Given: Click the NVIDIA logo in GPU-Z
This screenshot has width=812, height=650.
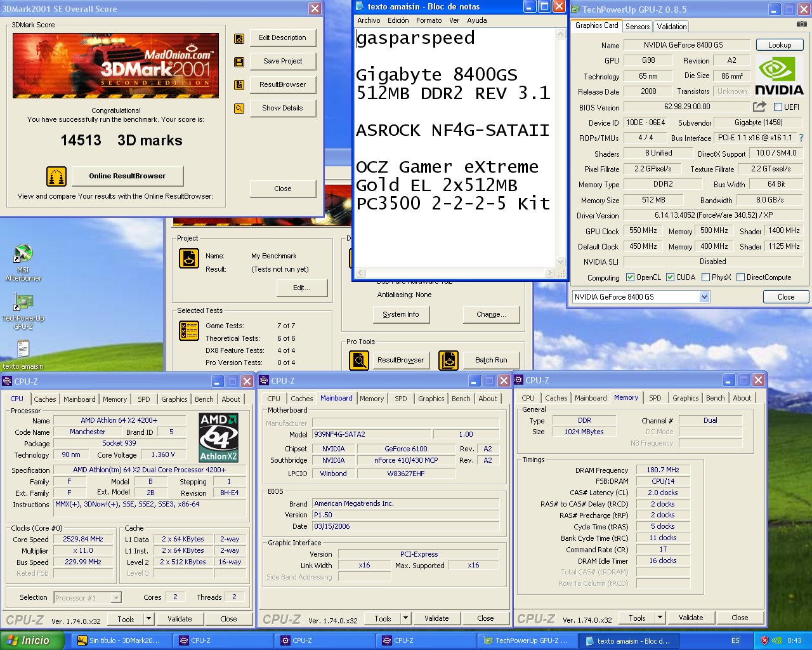Looking at the screenshot, I should point(779,76).
